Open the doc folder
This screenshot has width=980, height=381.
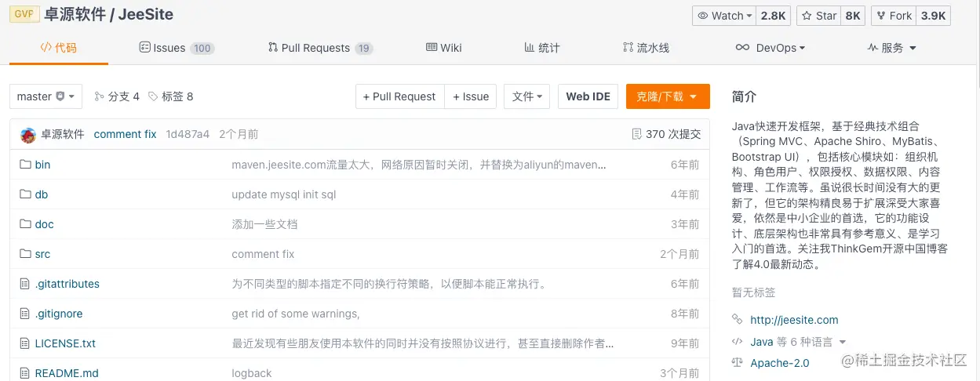tap(45, 224)
